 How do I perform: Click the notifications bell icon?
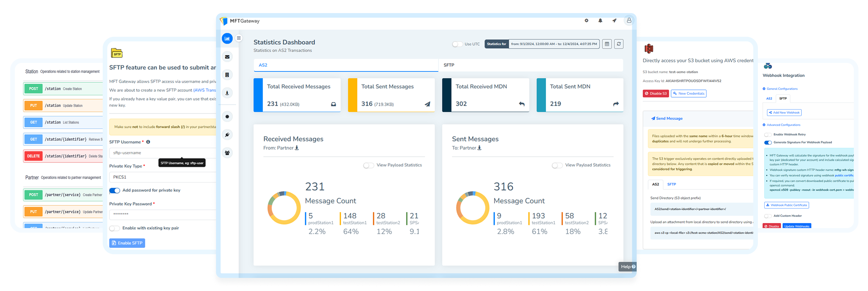click(x=600, y=21)
